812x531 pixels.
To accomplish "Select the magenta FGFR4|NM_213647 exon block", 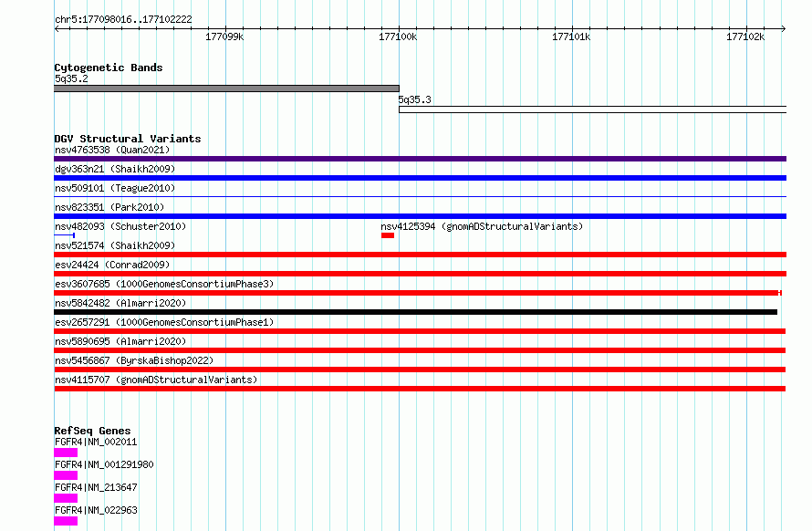I will 66,498.
